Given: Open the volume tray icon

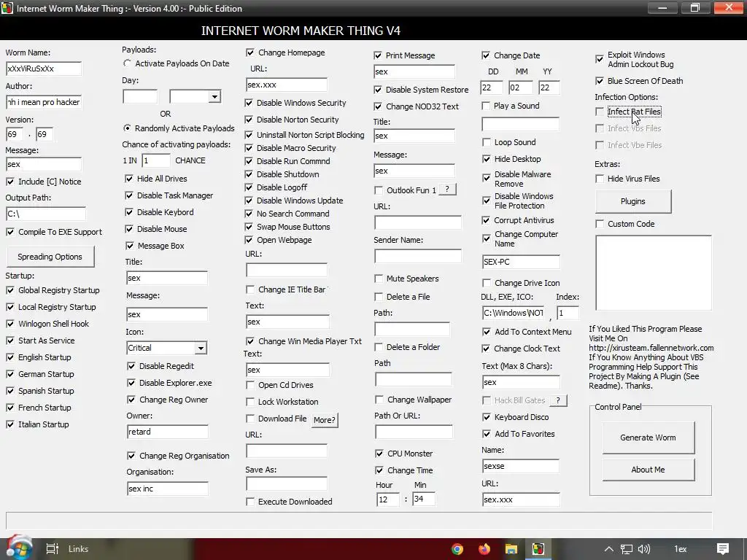Looking at the screenshot, I should tap(644, 549).
